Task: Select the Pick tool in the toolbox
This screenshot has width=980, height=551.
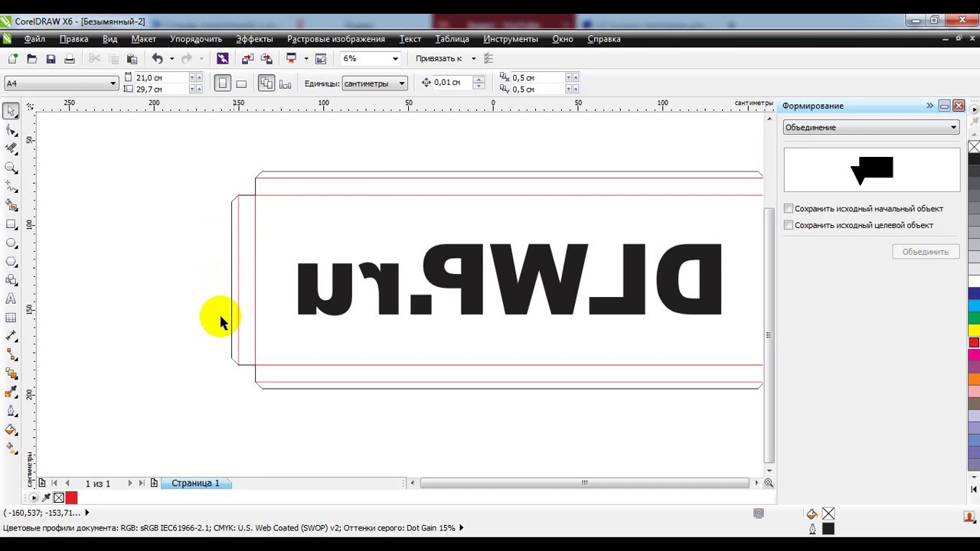Action: [11, 112]
